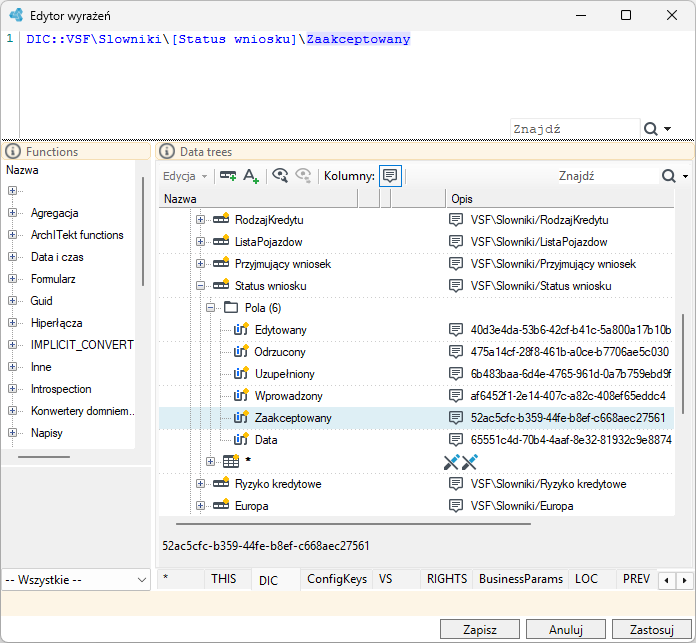Click the description comment icon for Edytowany
Viewport: 696px width, 643px height.
[456, 330]
